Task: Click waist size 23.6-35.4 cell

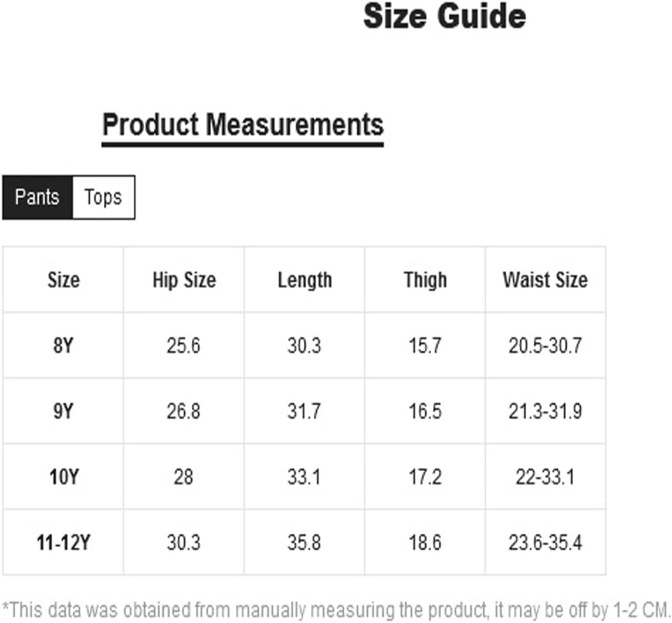Action: coord(545,543)
